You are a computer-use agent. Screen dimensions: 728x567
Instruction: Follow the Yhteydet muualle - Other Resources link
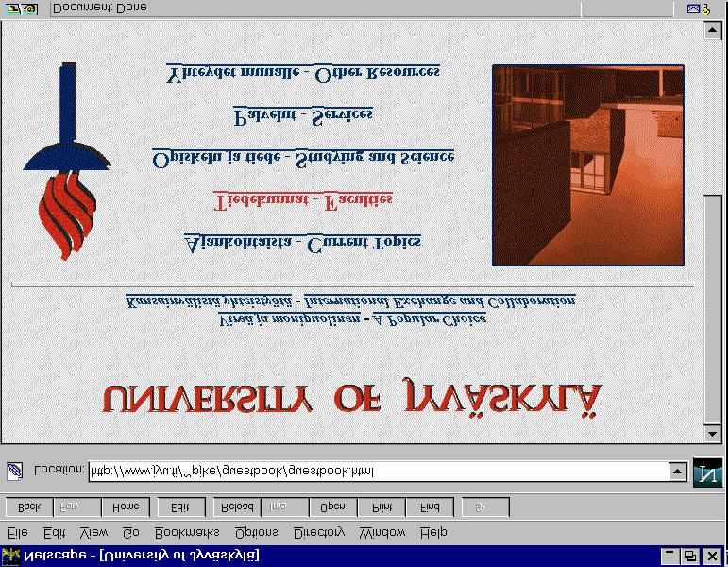(303, 74)
